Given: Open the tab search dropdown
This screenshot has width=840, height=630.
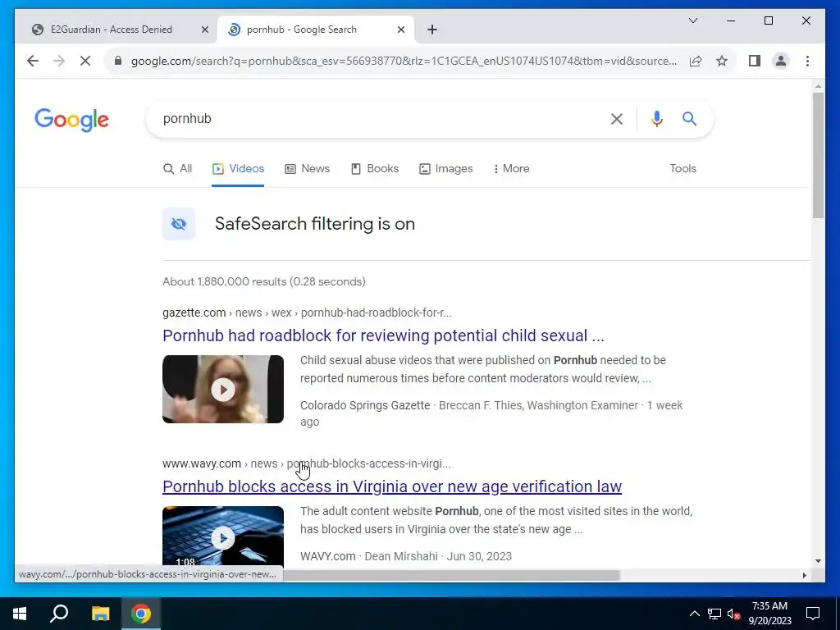Looking at the screenshot, I should click(x=692, y=21).
